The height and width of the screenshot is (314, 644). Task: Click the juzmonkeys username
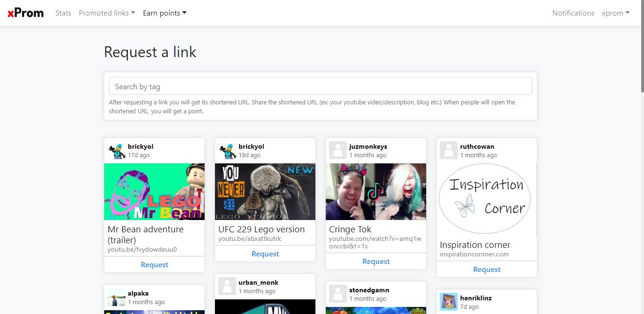click(368, 146)
